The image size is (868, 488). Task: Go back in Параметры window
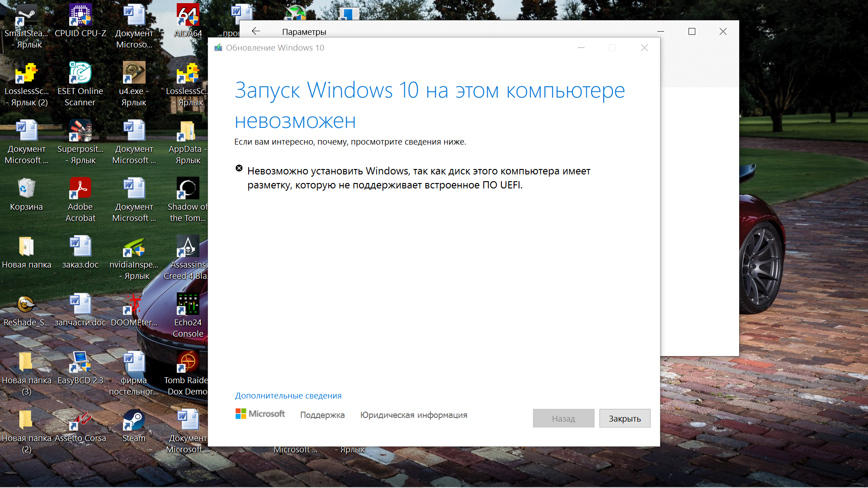click(256, 31)
